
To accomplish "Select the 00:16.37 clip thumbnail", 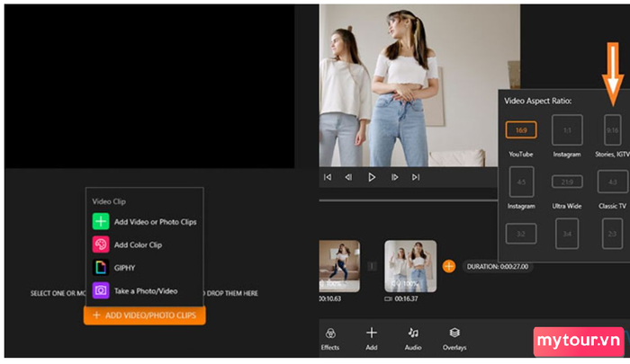I will click(x=410, y=266).
